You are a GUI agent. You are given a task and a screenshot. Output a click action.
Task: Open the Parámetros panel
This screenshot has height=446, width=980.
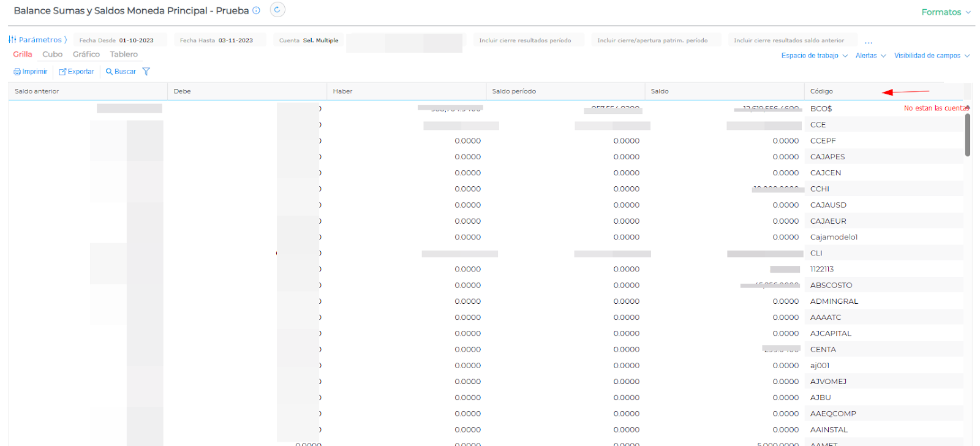coord(37,40)
